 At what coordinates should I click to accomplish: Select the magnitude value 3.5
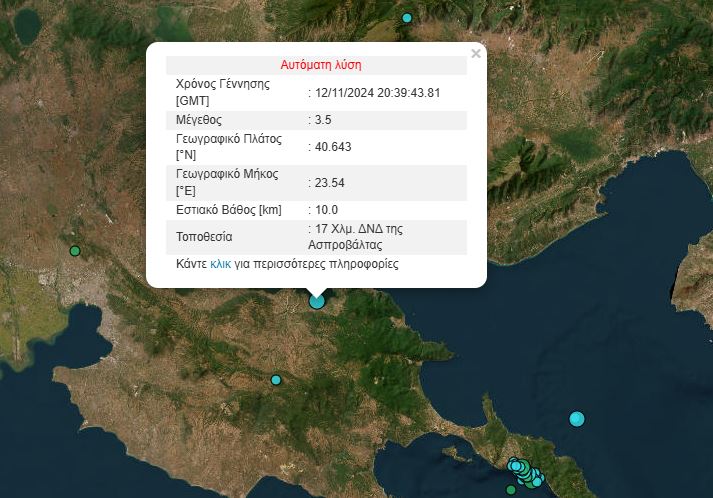pyautogui.click(x=324, y=120)
